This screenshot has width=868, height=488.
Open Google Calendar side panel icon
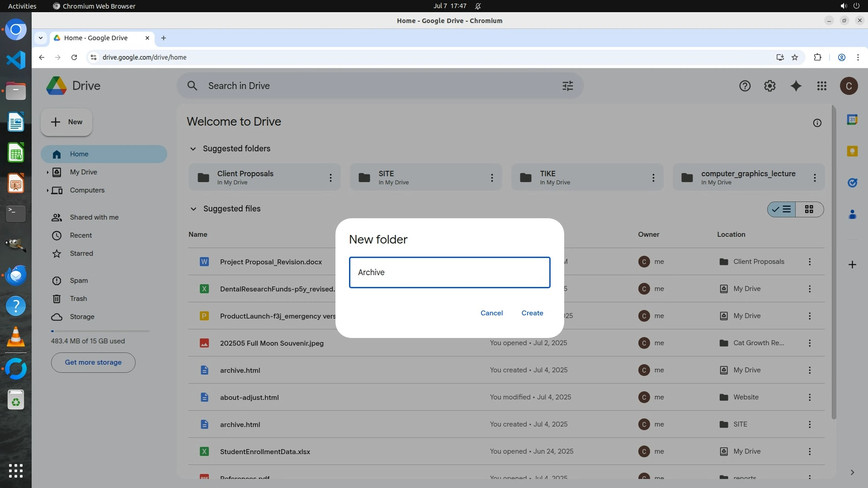pos(852,120)
